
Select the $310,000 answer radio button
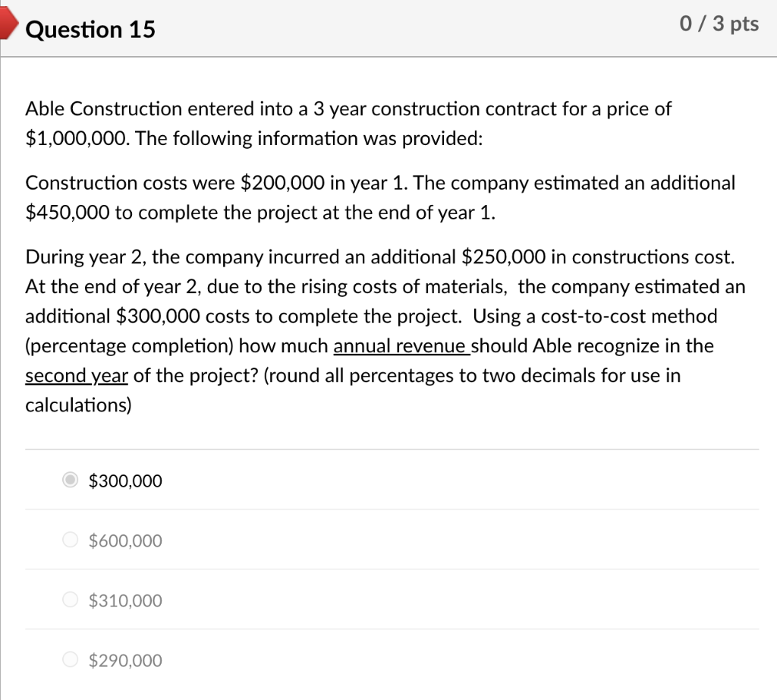(70, 600)
